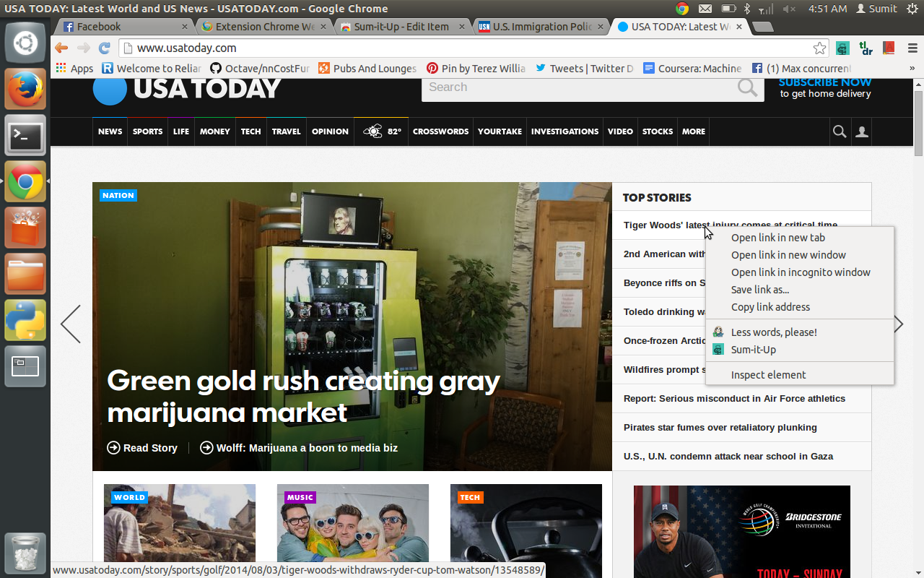Click Read Story under the headline

point(142,448)
